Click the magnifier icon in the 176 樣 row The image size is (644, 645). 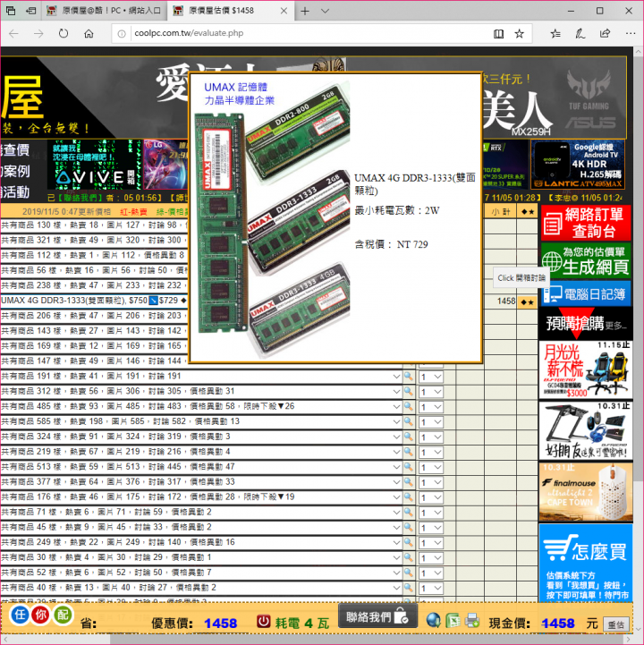click(x=409, y=496)
